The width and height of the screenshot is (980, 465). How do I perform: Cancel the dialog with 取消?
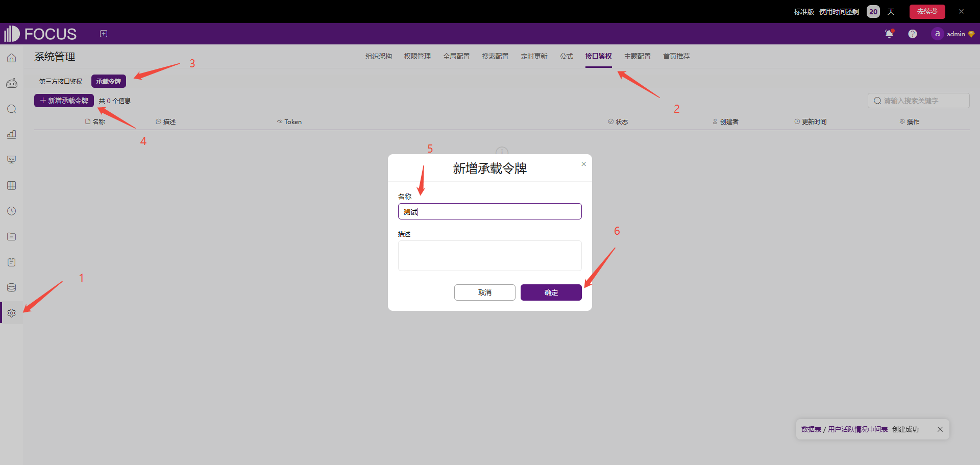(485, 292)
